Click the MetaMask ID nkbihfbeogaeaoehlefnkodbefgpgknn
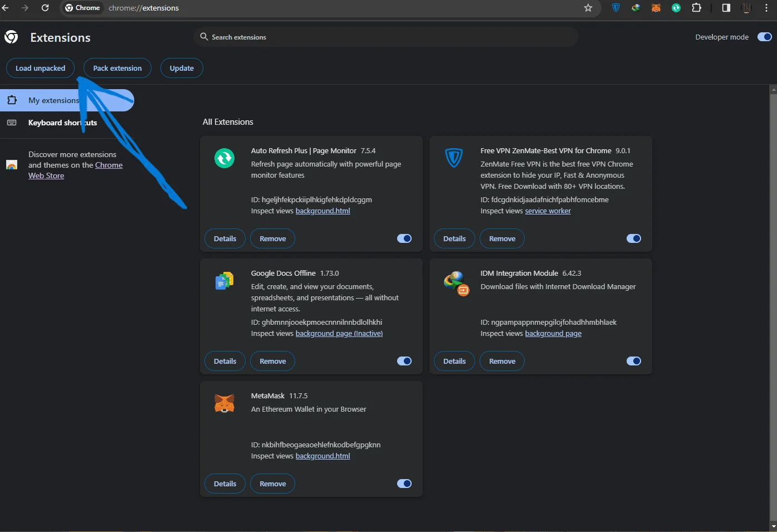The width and height of the screenshot is (777, 532). coord(316,445)
